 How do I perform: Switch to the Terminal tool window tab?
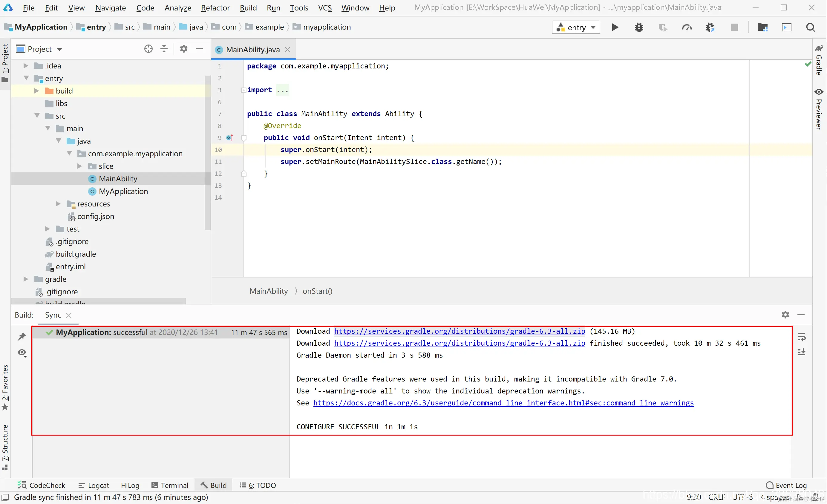click(x=170, y=485)
